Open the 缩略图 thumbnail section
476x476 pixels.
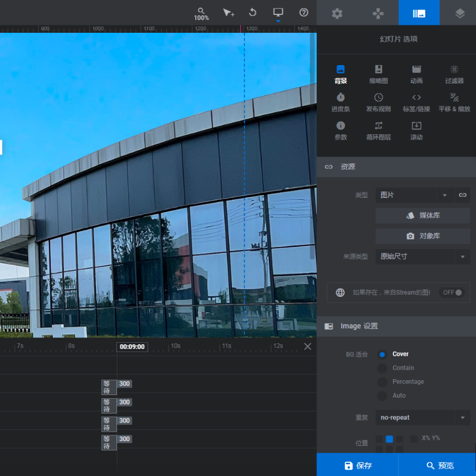coord(379,75)
